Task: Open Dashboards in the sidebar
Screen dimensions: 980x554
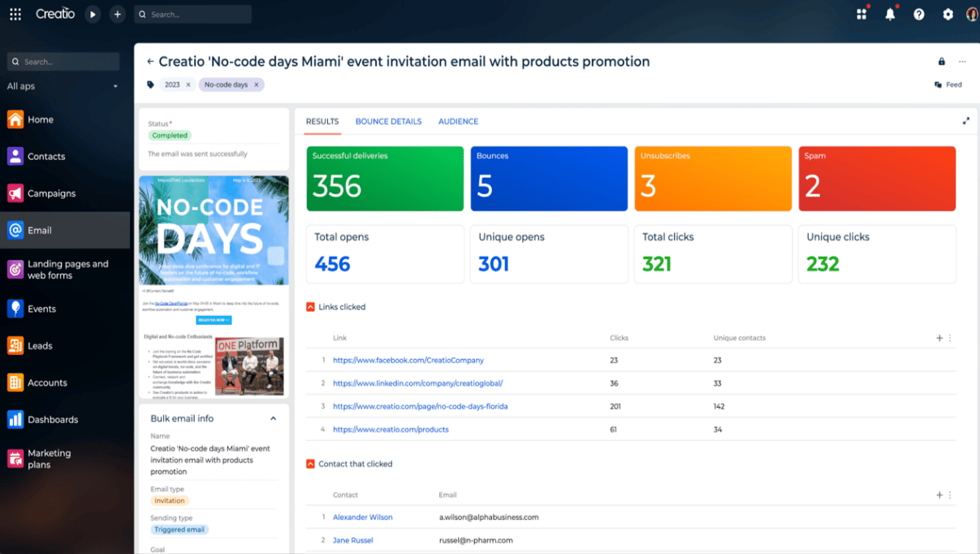Action: click(x=65, y=419)
